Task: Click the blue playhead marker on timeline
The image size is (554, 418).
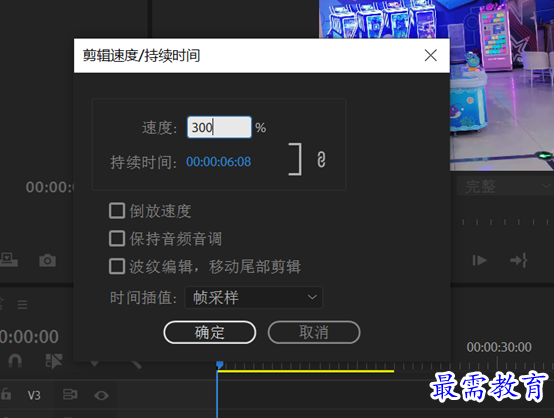Action: [x=220, y=365]
